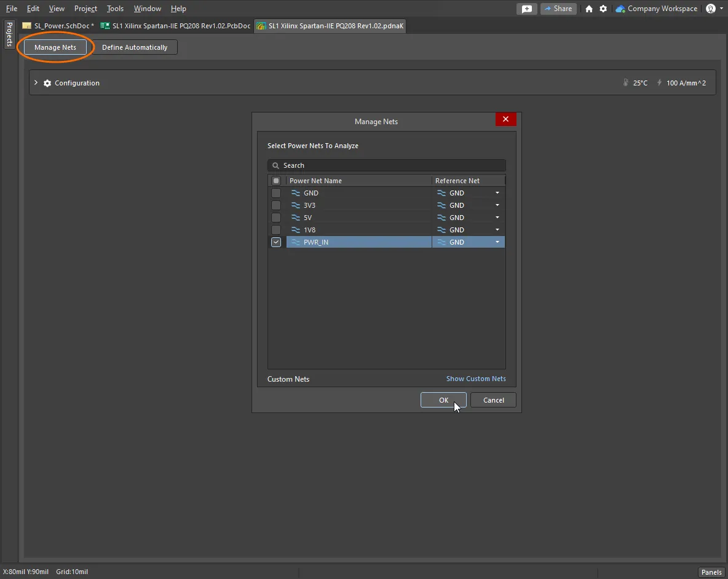Screen dimensions: 728x579
Task: Uncheck the PWR_IN net checkbox
Action: [276, 242]
